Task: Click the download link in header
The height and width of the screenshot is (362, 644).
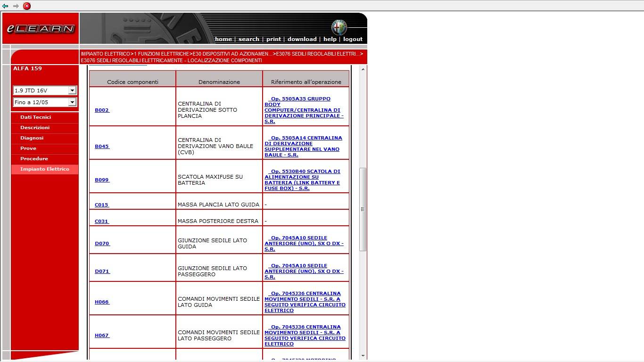Action: coord(302,39)
